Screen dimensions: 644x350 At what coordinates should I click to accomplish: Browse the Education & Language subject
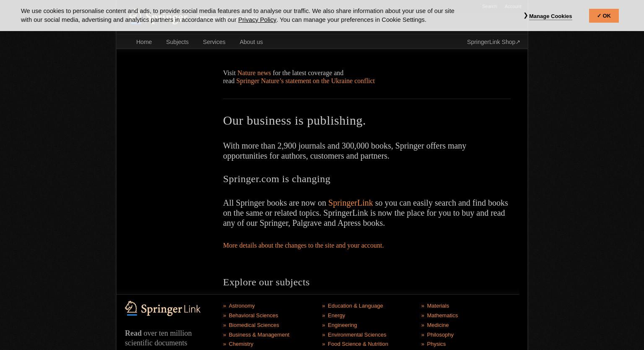coord(355,306)
